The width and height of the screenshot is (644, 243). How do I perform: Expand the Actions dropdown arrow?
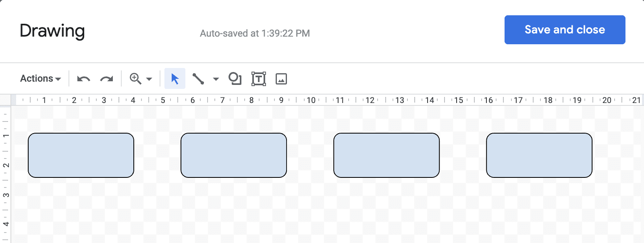pos(58,79)
